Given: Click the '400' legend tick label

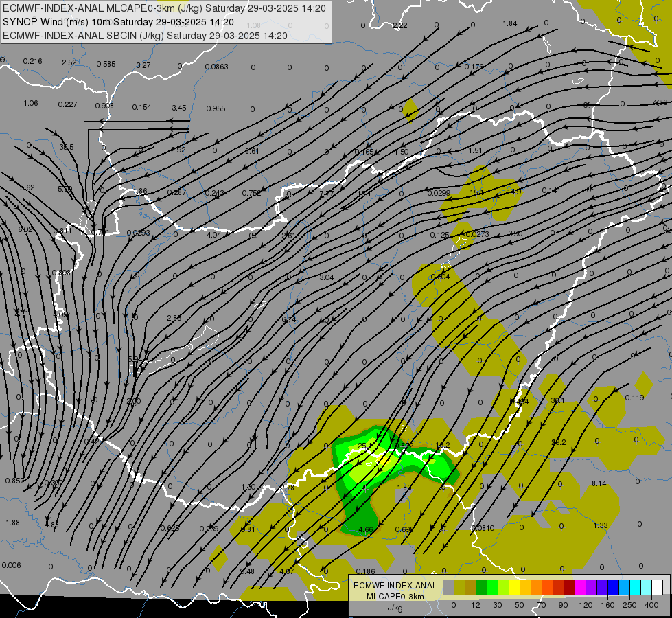Looking at the screenshot, I should (x=651, y=605).
